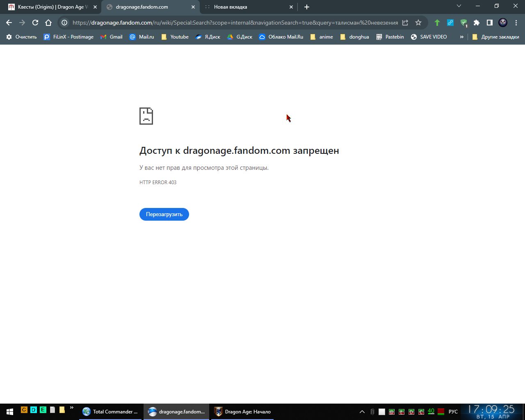Open the Chrome three-dot menu

pyautogui.click(x=516, y=23)
